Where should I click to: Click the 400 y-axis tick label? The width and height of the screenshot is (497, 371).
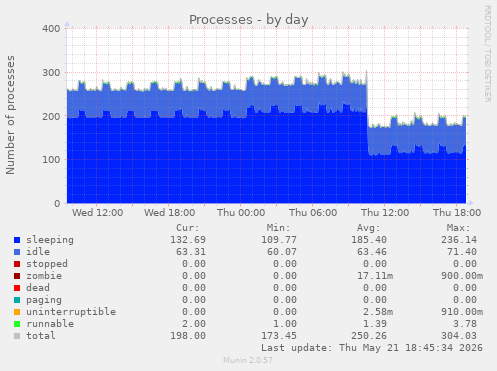(x=51, y=29)
